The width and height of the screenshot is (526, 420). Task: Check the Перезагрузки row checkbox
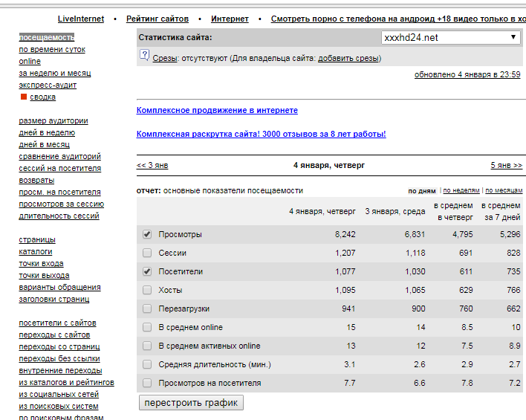(x=147, y=308)
